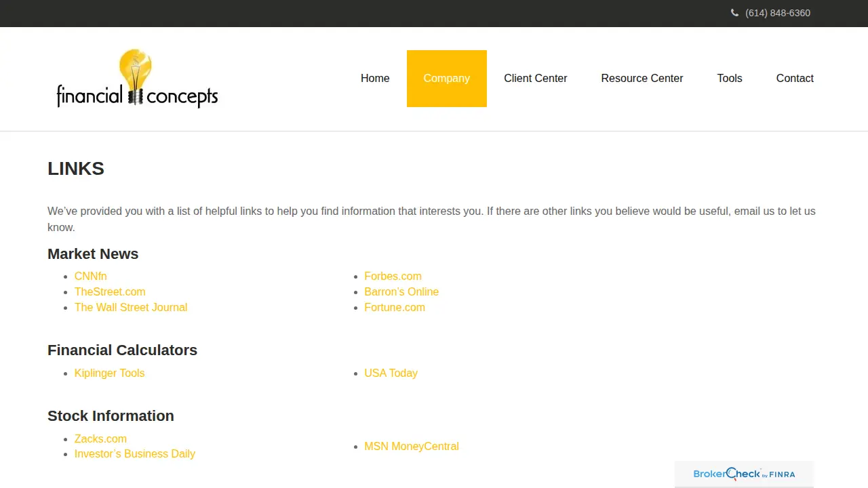
Task: Click the Stock Information heading
Action: pyautogui.click(x=111, y=416)
